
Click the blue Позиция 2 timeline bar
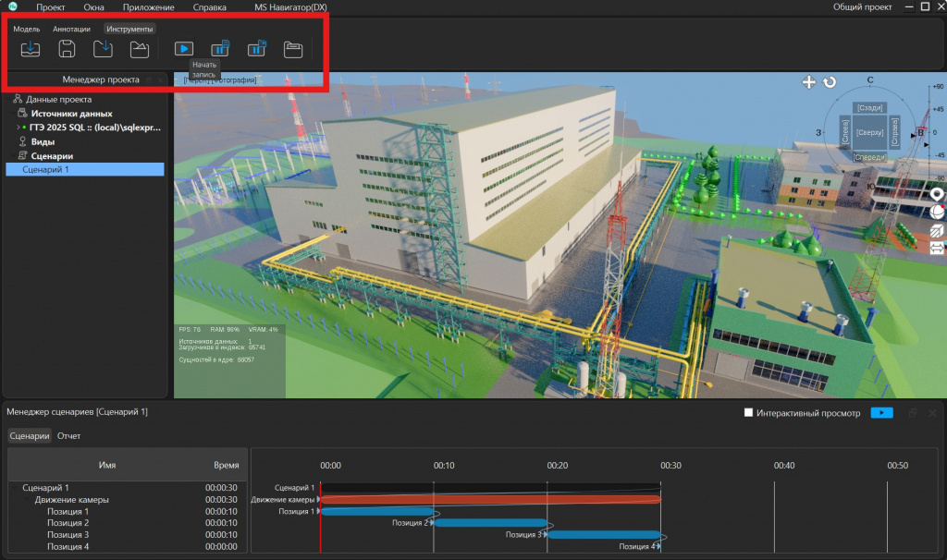490,523
